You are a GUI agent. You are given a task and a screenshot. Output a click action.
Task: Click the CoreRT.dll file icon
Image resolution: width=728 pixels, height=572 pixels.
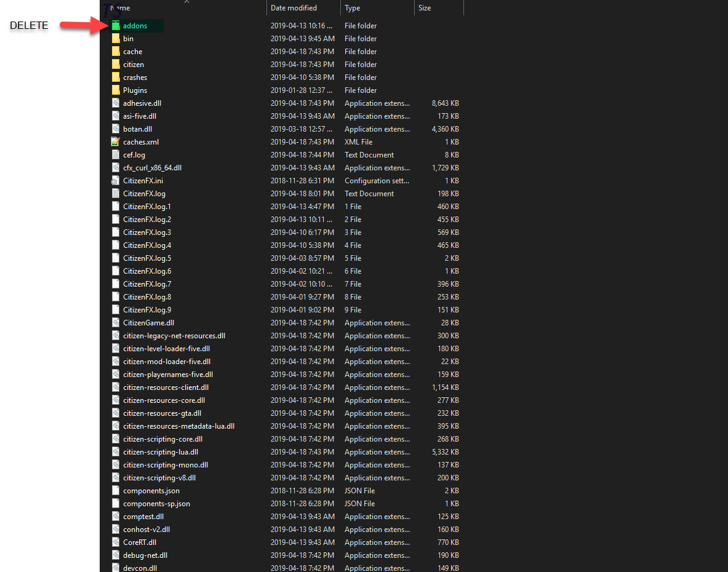pos(116,542)
